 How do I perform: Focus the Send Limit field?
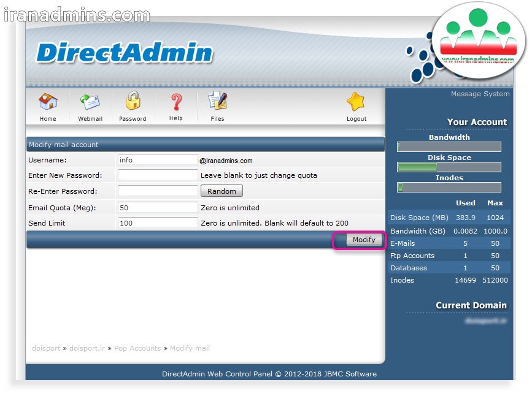pyautogui.click(x=158, y=223)
